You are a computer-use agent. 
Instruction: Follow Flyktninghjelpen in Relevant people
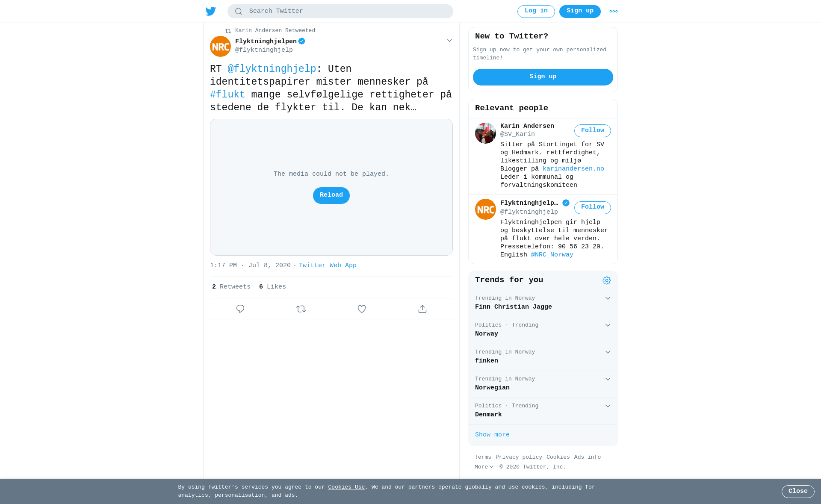pyautogui.click(x=593, y=208)
